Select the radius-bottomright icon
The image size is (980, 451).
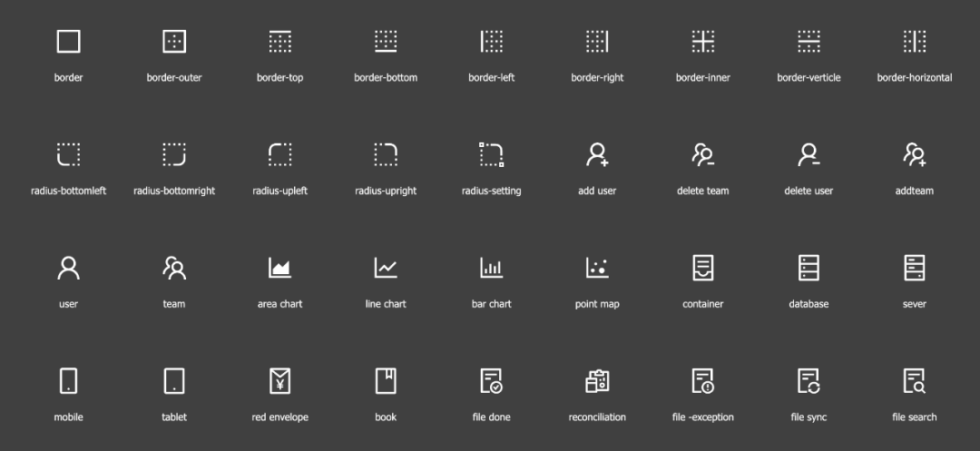coord(173,154)
